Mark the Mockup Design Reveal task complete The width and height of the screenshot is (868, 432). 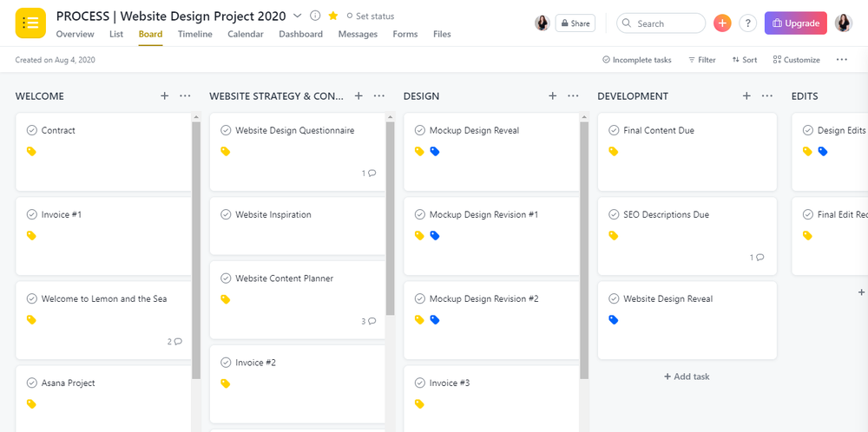click(x=419, y=130)
